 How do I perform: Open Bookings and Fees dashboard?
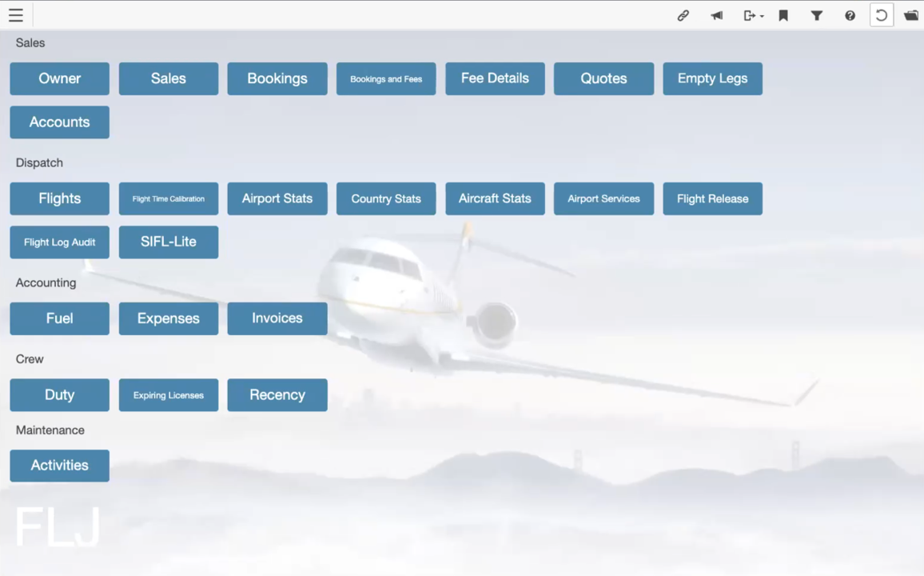pyautogui.click(x=386, y=78)
